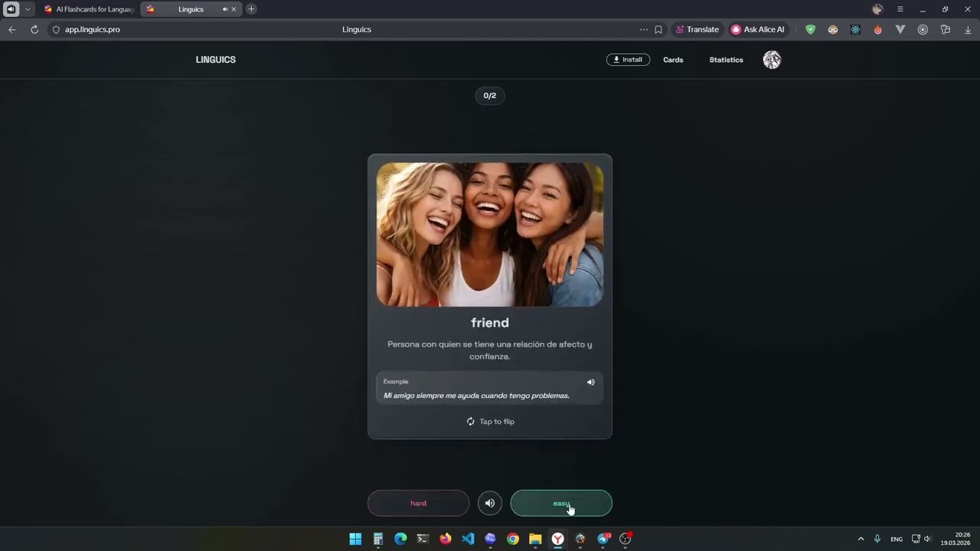Switch the ENG input language
This screenshot has width=980, height=551.
point(897,540)
